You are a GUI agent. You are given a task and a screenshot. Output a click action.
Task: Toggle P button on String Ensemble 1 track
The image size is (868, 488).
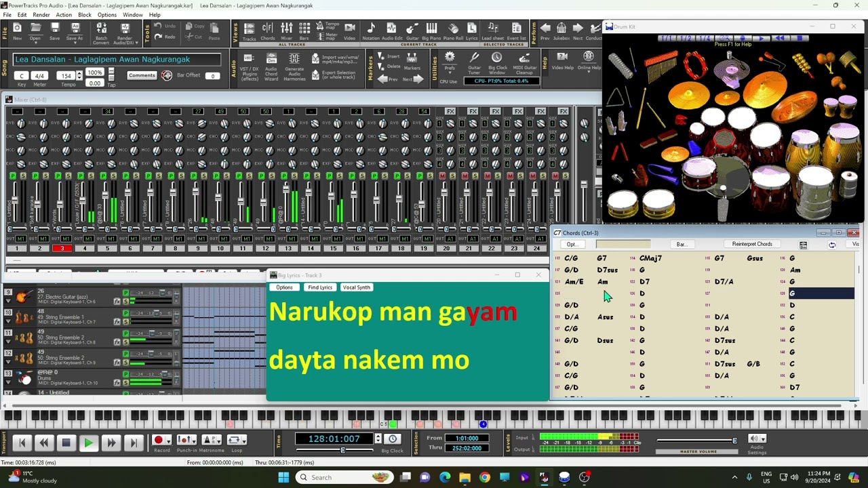(x=125, y=313)
